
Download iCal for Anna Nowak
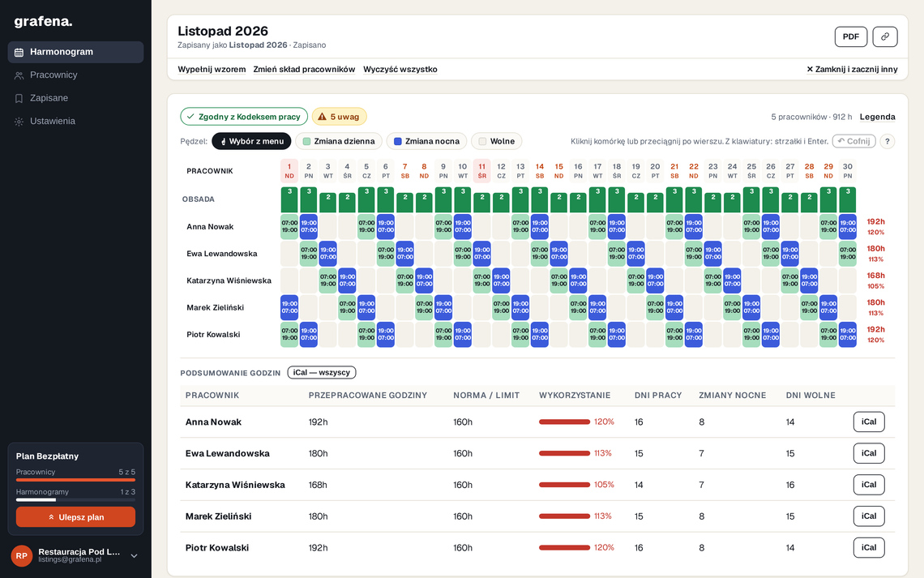[x=869, y=422]
